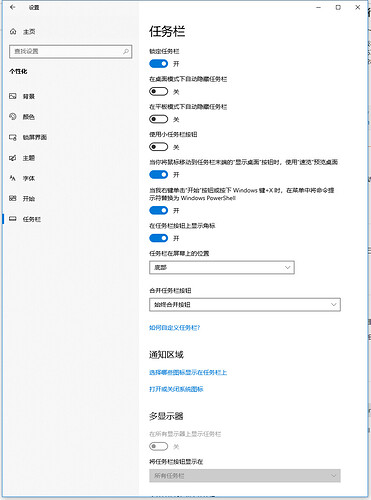
Task: Select the 颜色 palette icon
Action: (13, 117)
